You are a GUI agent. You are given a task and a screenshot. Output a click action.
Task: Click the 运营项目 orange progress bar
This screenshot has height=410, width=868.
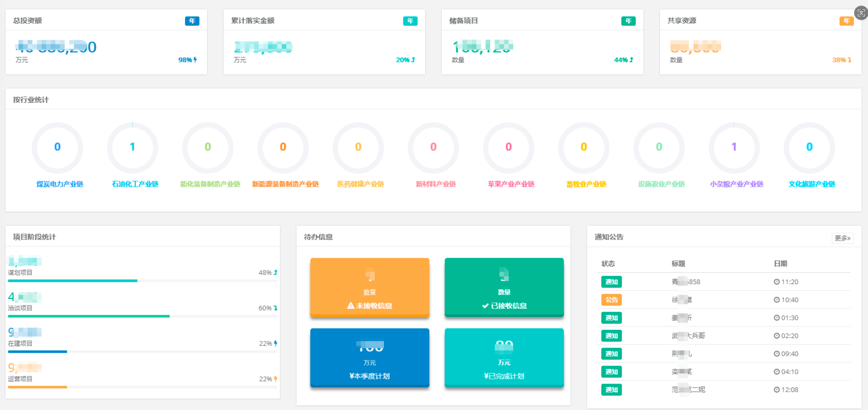[x=37, y=387]
